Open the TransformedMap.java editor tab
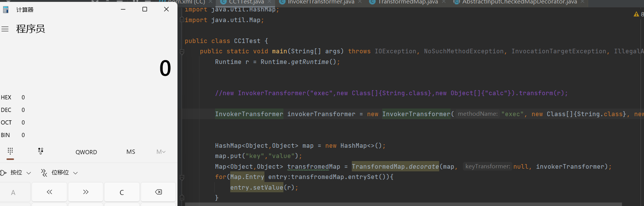Viewport: 644px width, 206px height. click(x=408, y=2)
